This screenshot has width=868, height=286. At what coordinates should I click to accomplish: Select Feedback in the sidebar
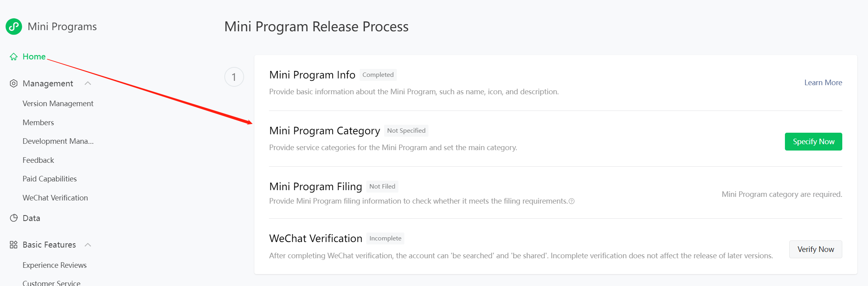(38, 160)
